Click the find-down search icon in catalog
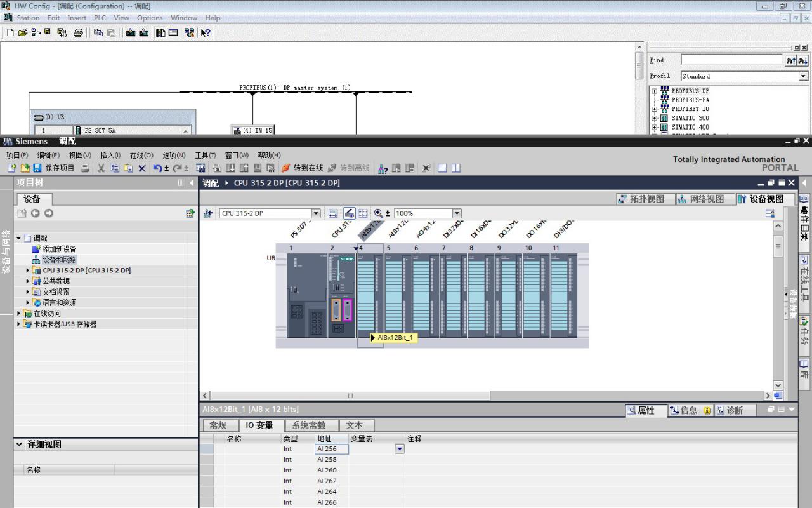The width and height of the screenshot is (812, 508). click(x=803, y=60)
